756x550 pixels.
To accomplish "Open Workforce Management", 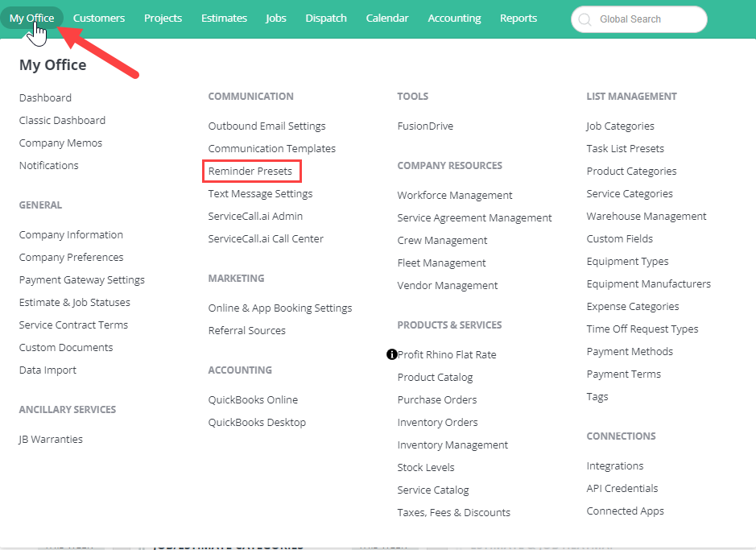I will [x=455, y=195].
